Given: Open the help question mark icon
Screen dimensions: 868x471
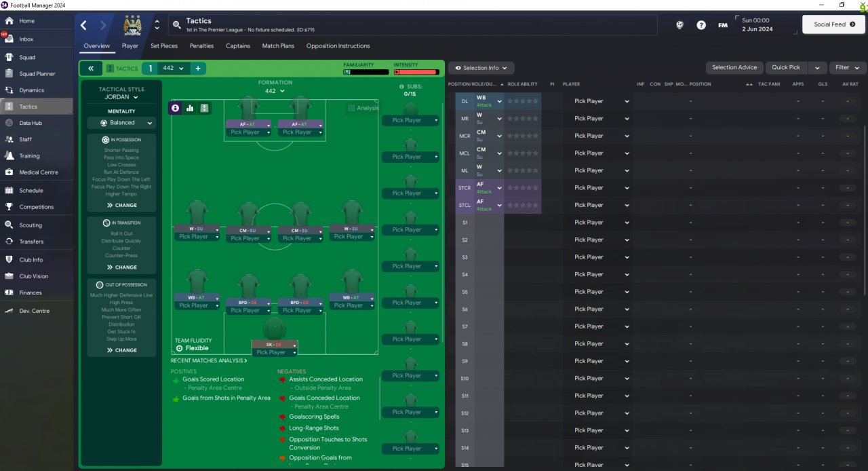Looking at the screenshot, I should pyautogui.click(x=701, y=25).
